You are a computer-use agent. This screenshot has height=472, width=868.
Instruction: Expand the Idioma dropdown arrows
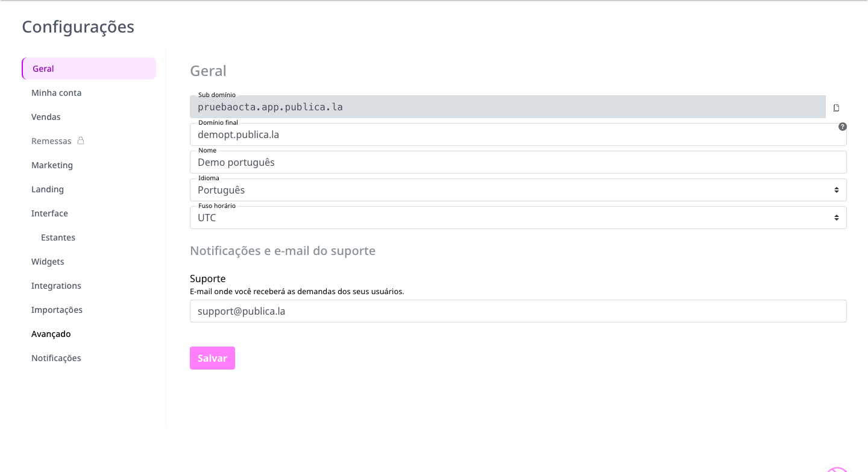[x=837, y=190]
